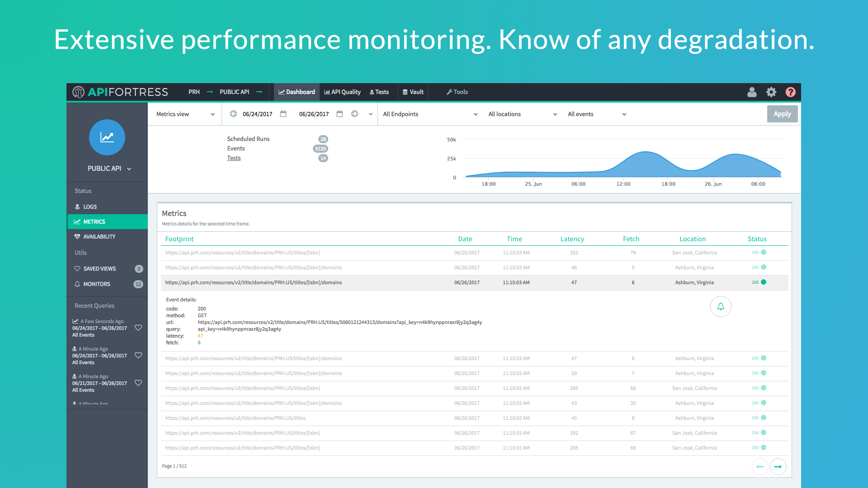This screenshot has width=868, height=488.
Task: Open the user account icon
Action: click(x=752, y=92)
